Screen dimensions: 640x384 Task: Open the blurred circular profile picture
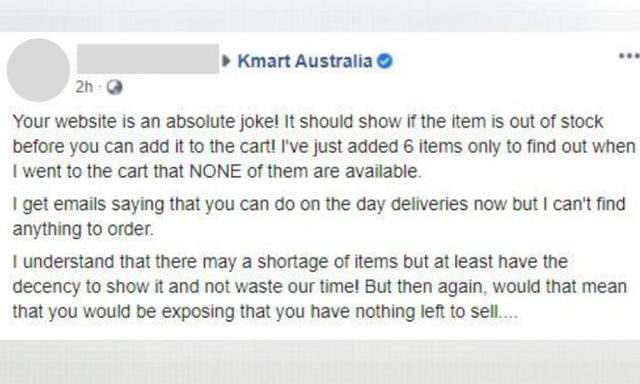click(38, 70)
